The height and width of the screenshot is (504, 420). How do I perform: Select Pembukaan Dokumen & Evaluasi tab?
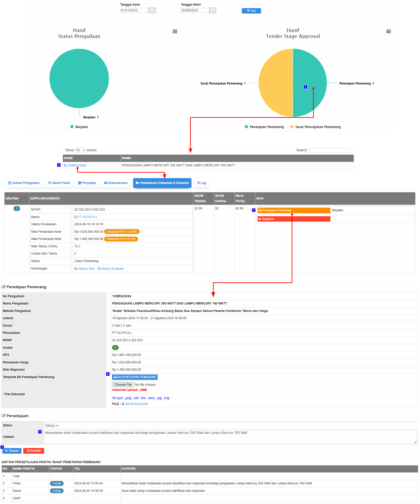(162, 183)
